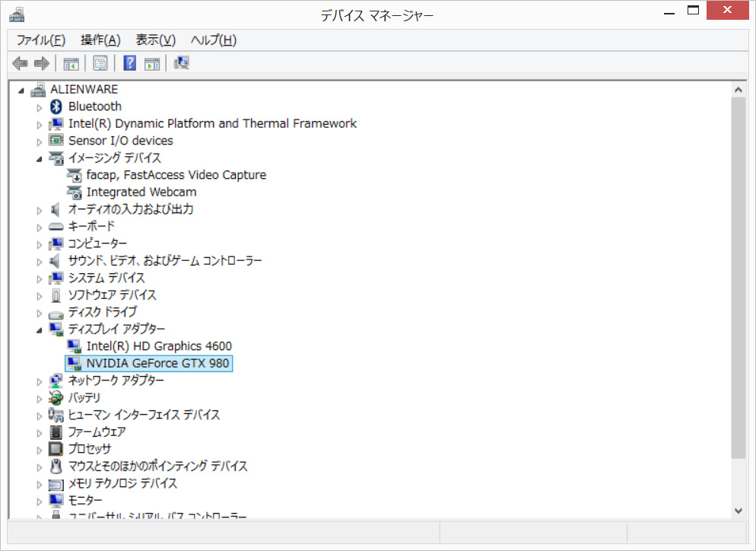Click the facap Video Capture device icon
This screenshot has height=551, width=756.
tap(75, 175)
